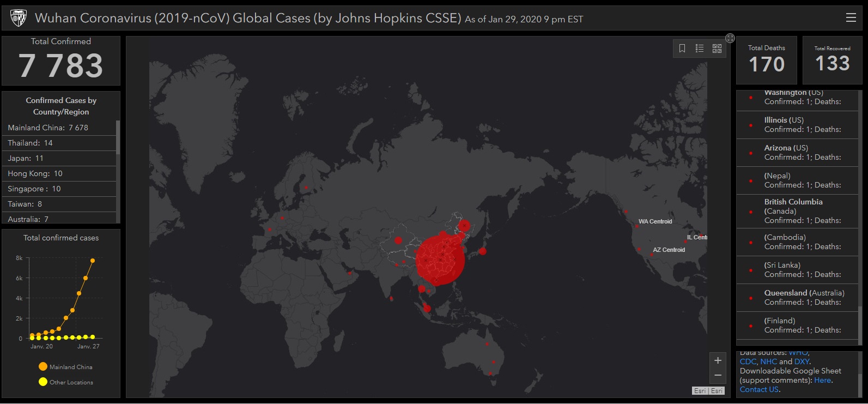Click the Mainland China orange legend dot

[43, 366]
